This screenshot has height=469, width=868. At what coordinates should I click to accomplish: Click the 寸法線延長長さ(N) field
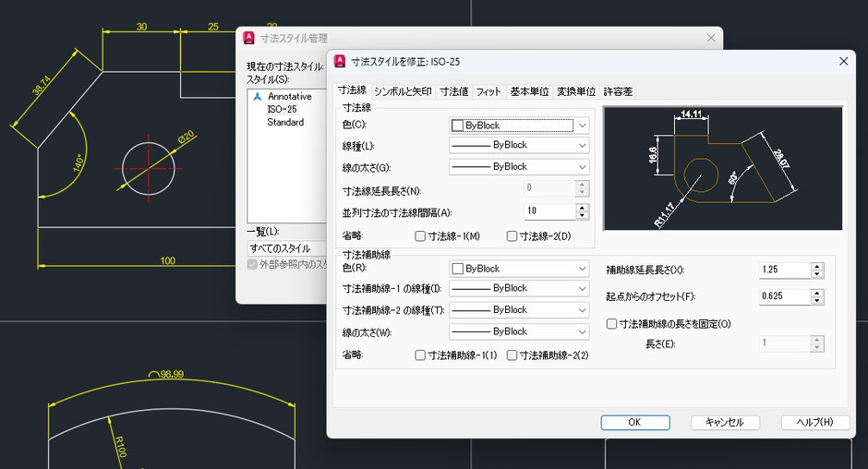(549, 188)
